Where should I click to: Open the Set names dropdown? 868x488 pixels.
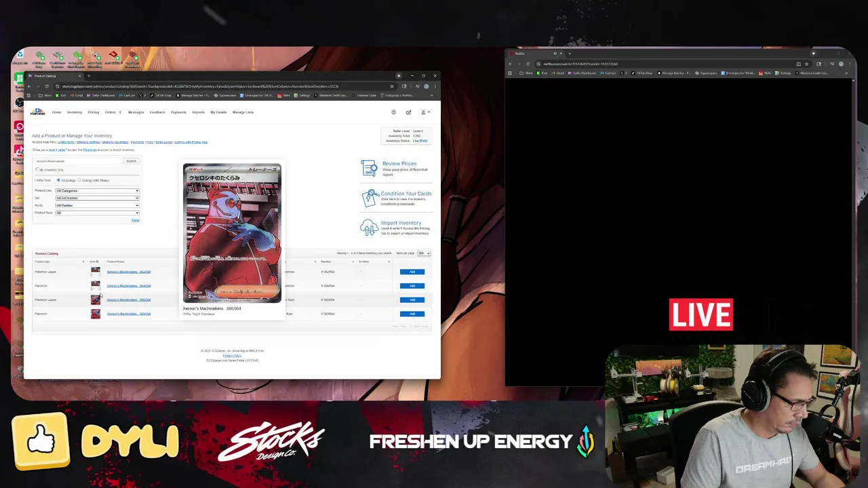coord(98,198)
